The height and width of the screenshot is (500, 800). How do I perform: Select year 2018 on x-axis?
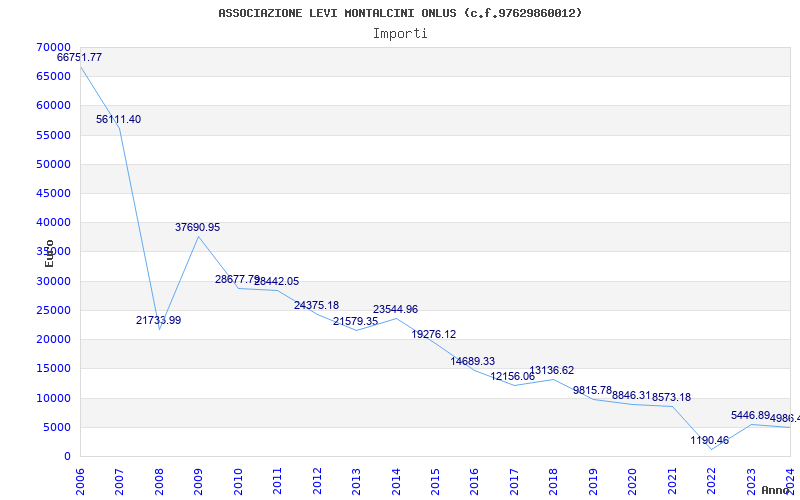(554, 481)
